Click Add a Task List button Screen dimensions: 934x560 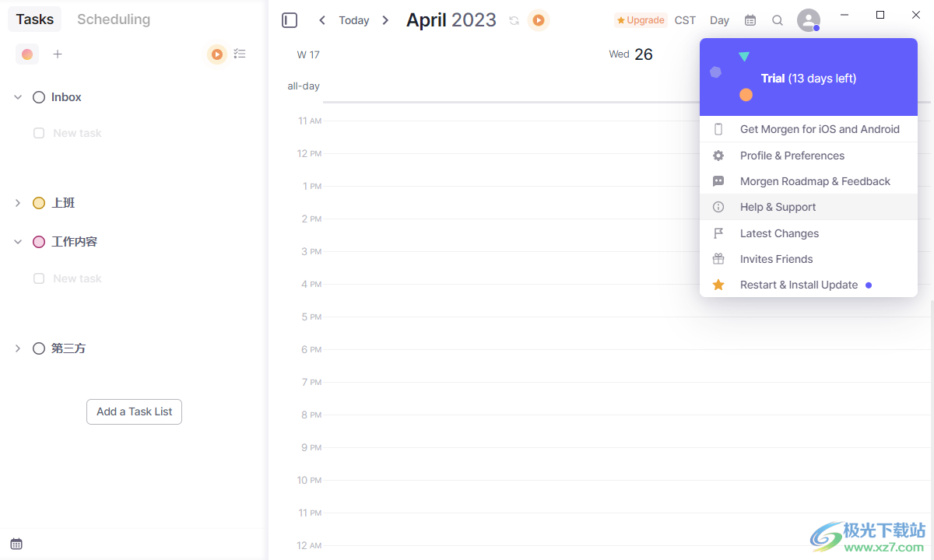(x=134, y=411)
